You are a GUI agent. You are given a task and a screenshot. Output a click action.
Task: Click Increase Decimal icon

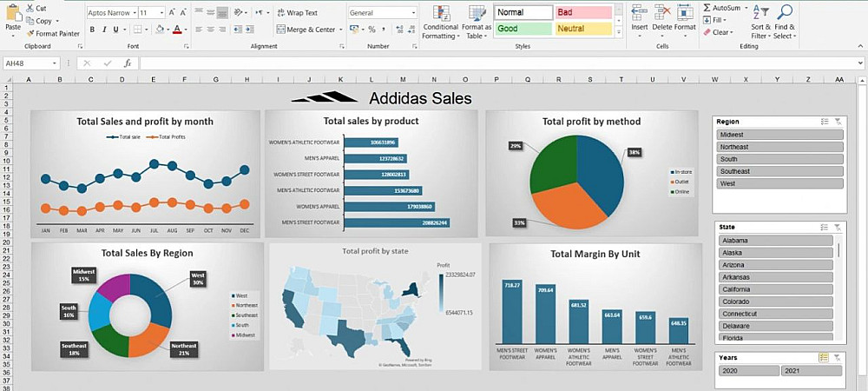(x=398, y=30)
